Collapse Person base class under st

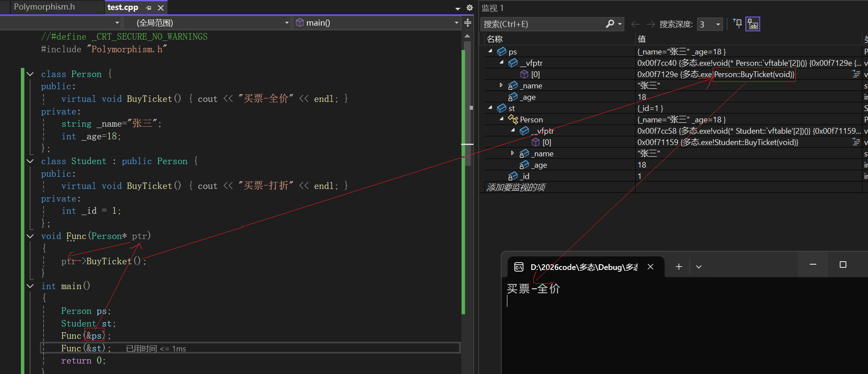[502, 119]
